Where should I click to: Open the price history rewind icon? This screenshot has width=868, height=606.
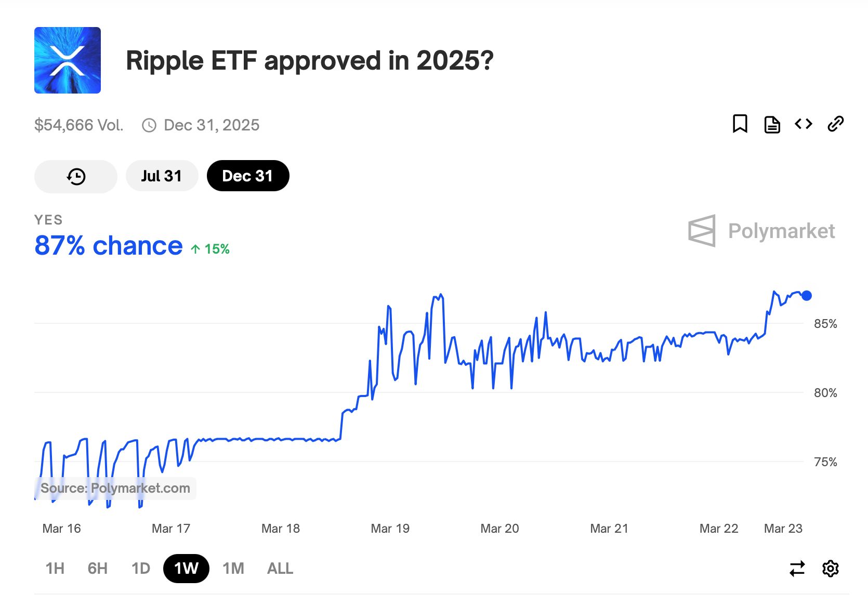coord(75,176)
